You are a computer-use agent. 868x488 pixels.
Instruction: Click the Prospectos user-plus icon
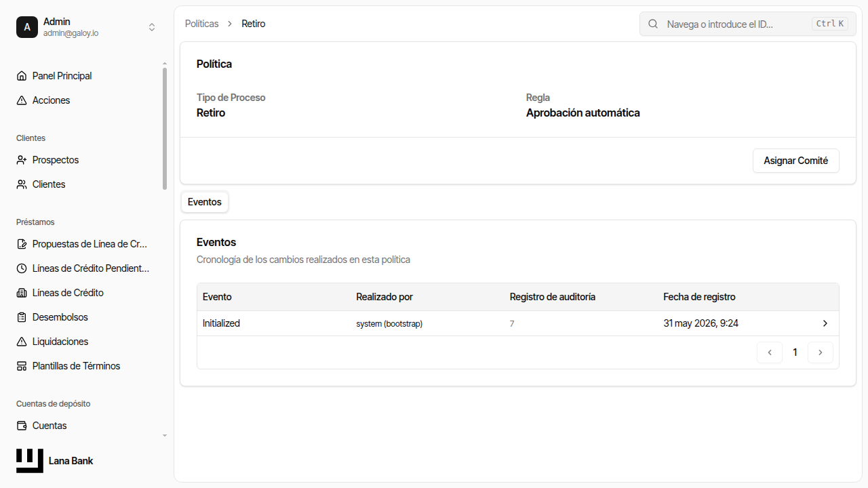pyautogui.click(x=22, y=160)
